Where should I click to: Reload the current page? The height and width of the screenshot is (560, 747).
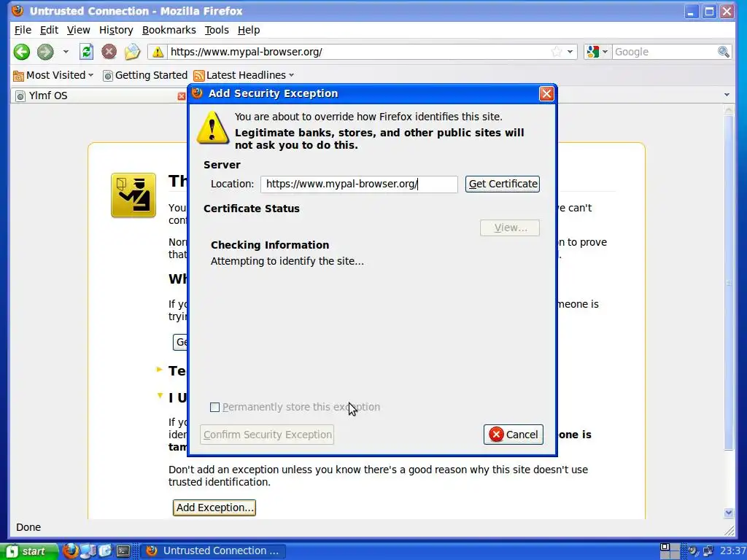pos(86,52)
